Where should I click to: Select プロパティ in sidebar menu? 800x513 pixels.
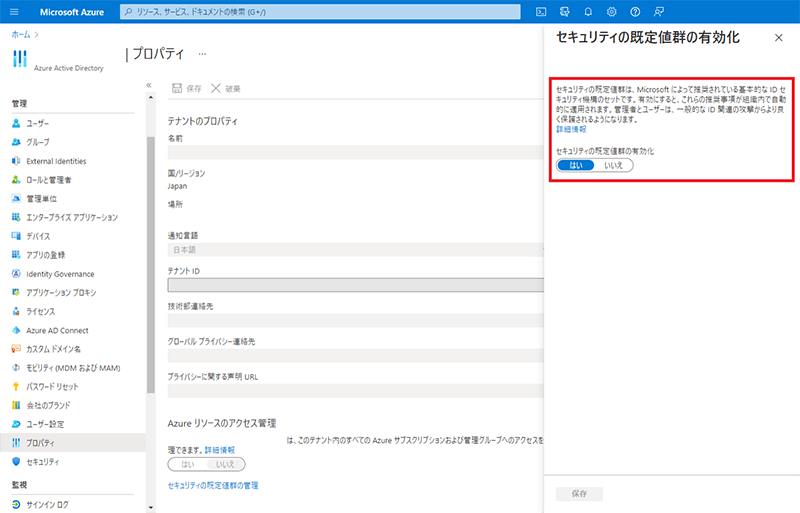point(73,443)
